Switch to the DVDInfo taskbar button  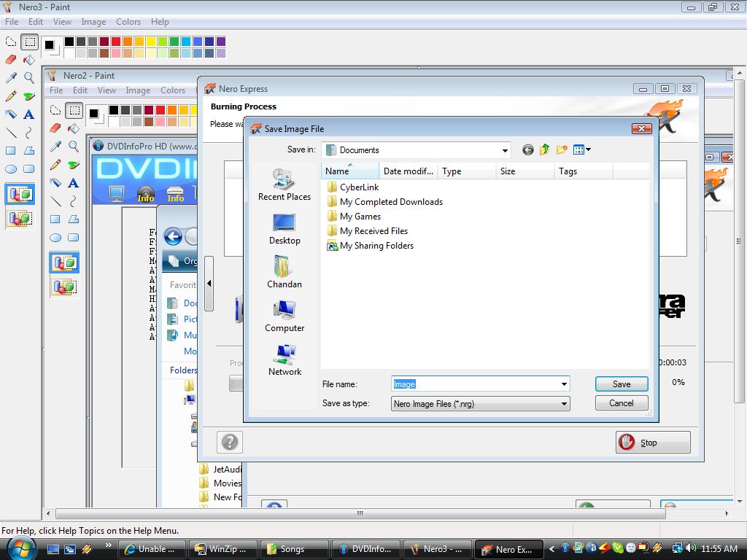pyautogui.click(x=365, y=549)
